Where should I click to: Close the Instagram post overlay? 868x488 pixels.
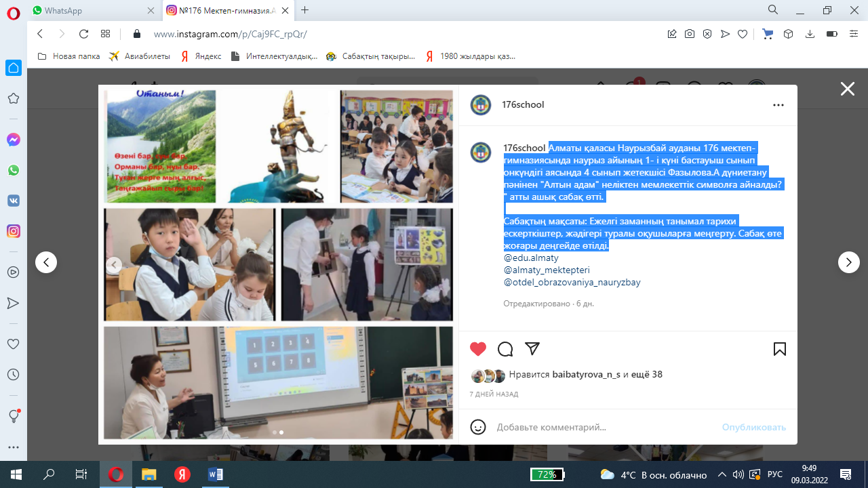coord(847,89)
